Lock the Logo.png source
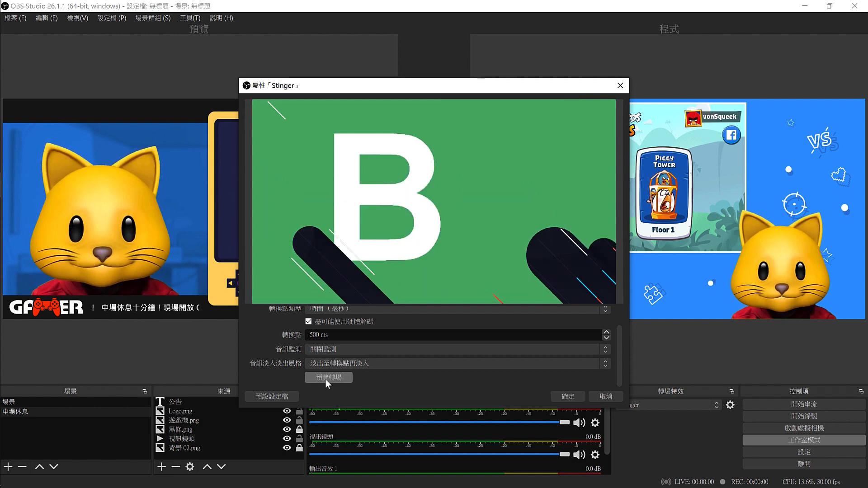 click(x=299, y=411)
